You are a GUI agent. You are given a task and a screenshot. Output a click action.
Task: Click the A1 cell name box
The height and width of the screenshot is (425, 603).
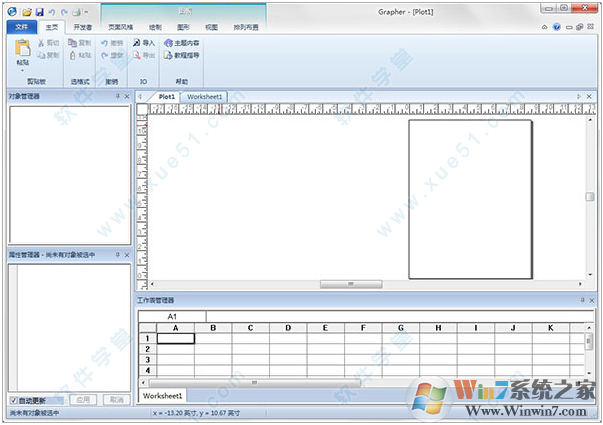tap(172, 317)
